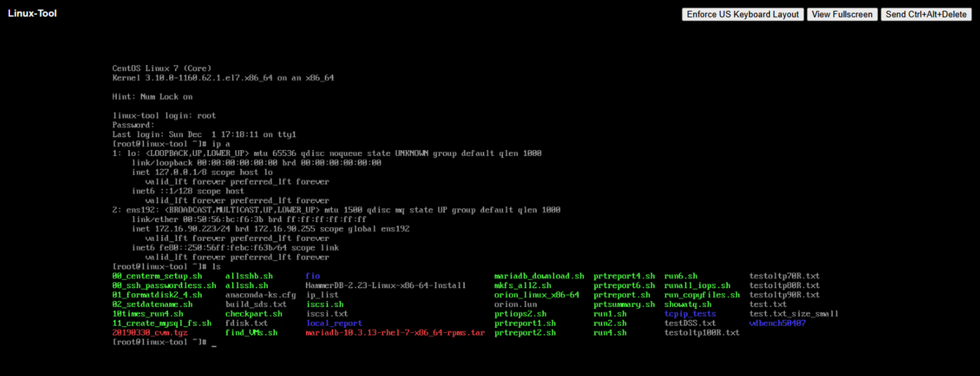This screenshot has height=376, width=980.
Task: Click the mkfs_all2.sh entry
Action: click(x=523, y=286)
